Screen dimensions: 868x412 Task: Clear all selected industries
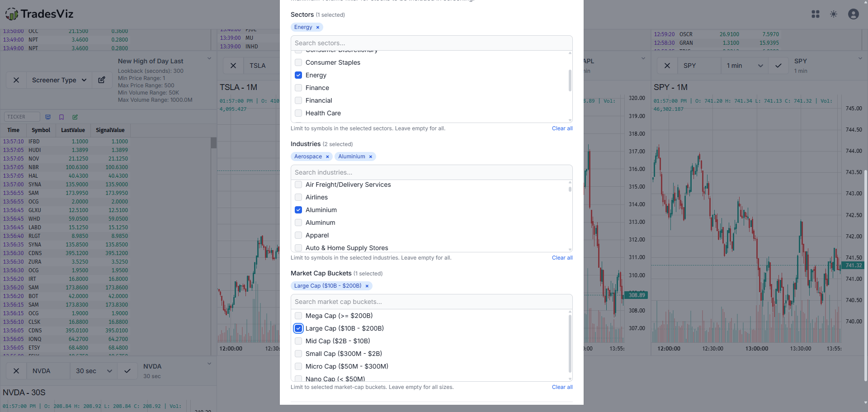[562, 258]
